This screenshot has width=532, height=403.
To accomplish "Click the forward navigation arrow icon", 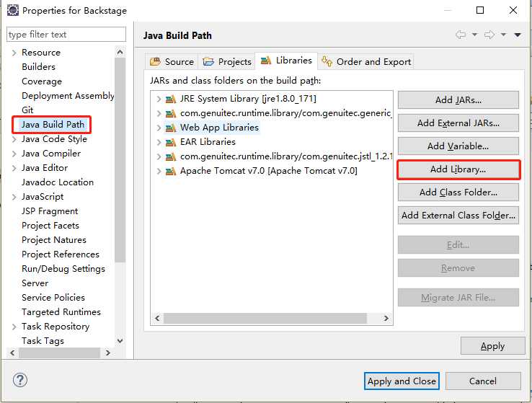I will tap(489, 35).
